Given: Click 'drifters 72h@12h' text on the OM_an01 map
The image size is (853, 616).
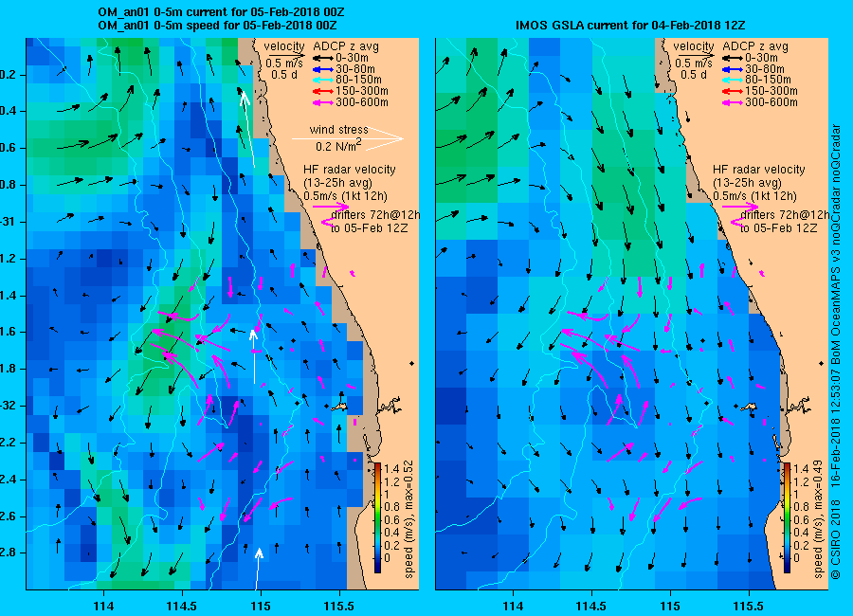Looking at the screenshot, I should (x=375, y=215).
